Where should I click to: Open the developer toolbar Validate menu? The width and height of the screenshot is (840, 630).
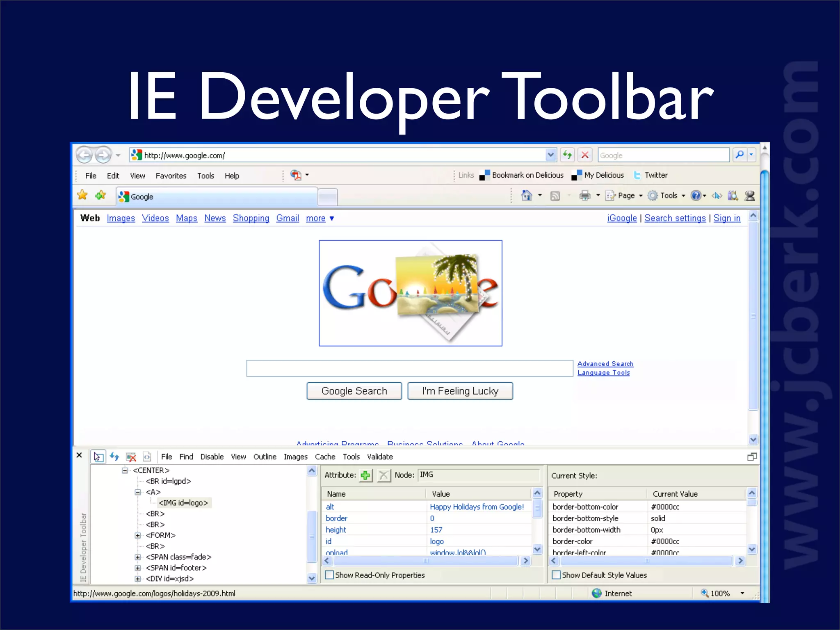380,457
